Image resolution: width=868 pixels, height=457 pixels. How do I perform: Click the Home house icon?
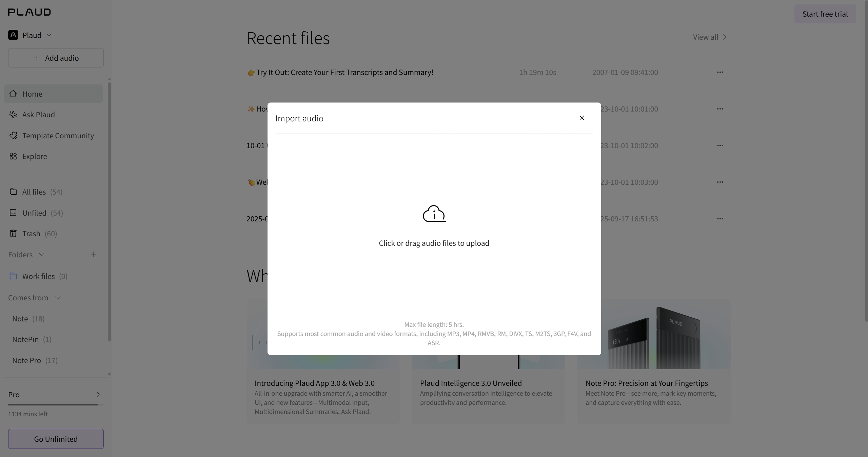13,94
